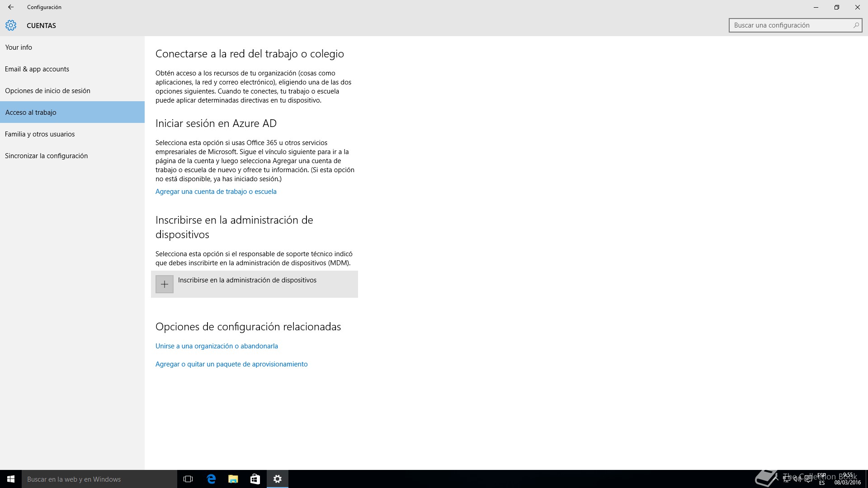Go back with the arrow in title bar
The height and width of the screenshot is (488, 868).
tap(11, 7)
